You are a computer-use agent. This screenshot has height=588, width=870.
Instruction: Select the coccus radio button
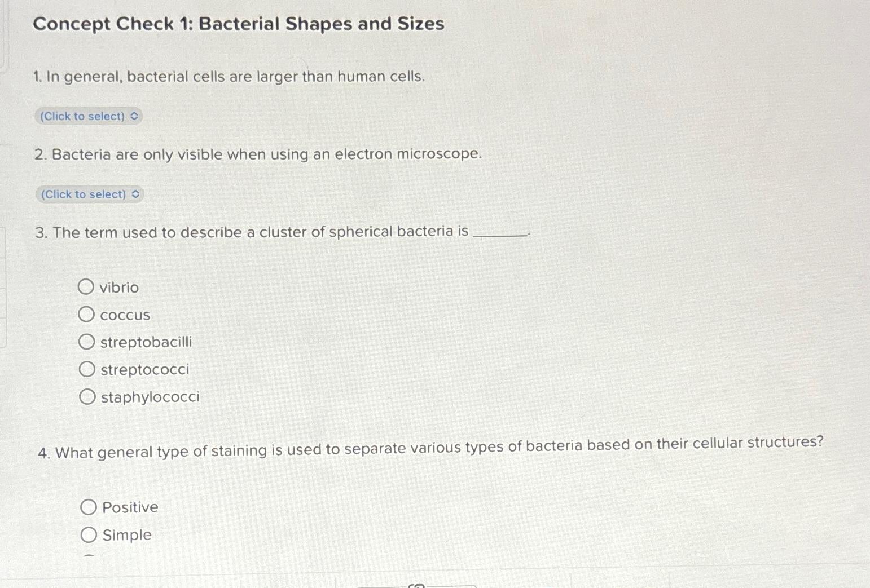coord(87,314)
